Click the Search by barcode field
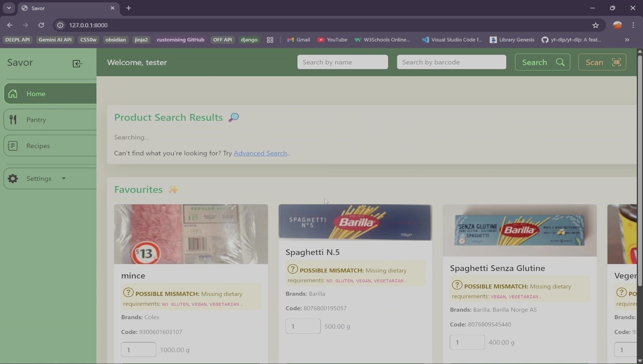The height and width of the screenshot is (364, 643). 451,62
